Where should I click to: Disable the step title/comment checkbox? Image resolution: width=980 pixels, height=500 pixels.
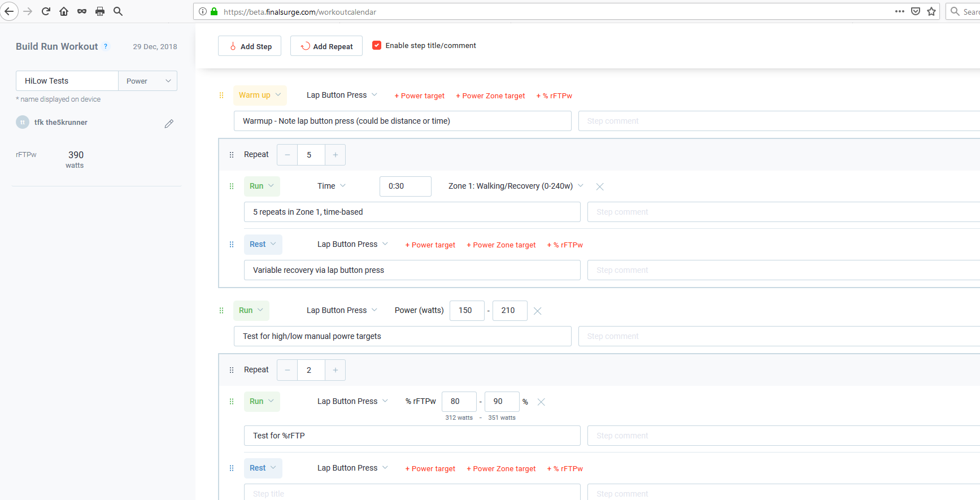(377, 45)
